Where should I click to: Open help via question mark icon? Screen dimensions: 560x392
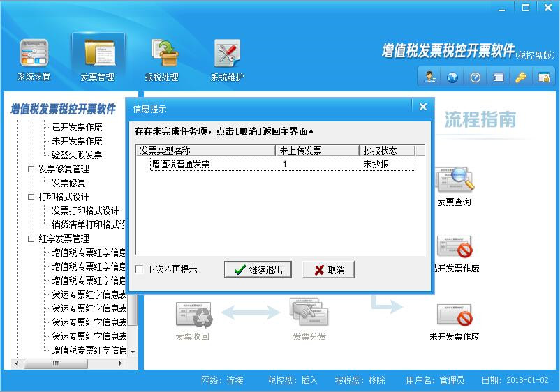pyautogui.click(x=476, y=77)
